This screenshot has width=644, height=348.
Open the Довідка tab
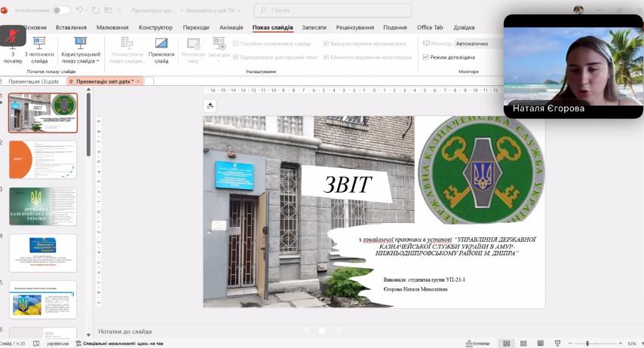pyautogui.click(x=464, y=28)
